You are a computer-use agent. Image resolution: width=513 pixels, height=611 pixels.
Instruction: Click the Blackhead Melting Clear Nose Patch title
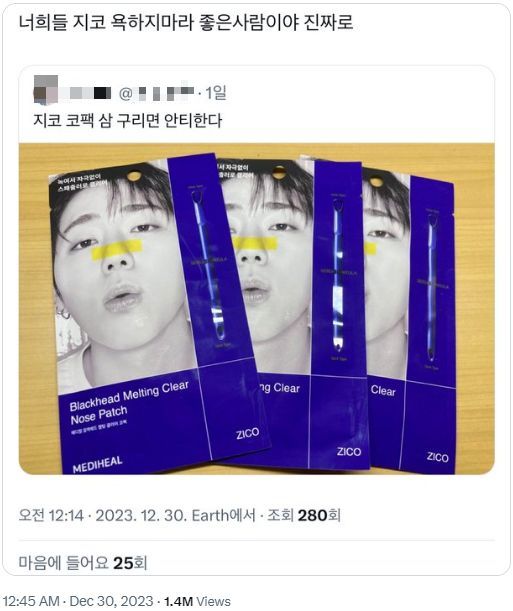(x=129, y=403)
